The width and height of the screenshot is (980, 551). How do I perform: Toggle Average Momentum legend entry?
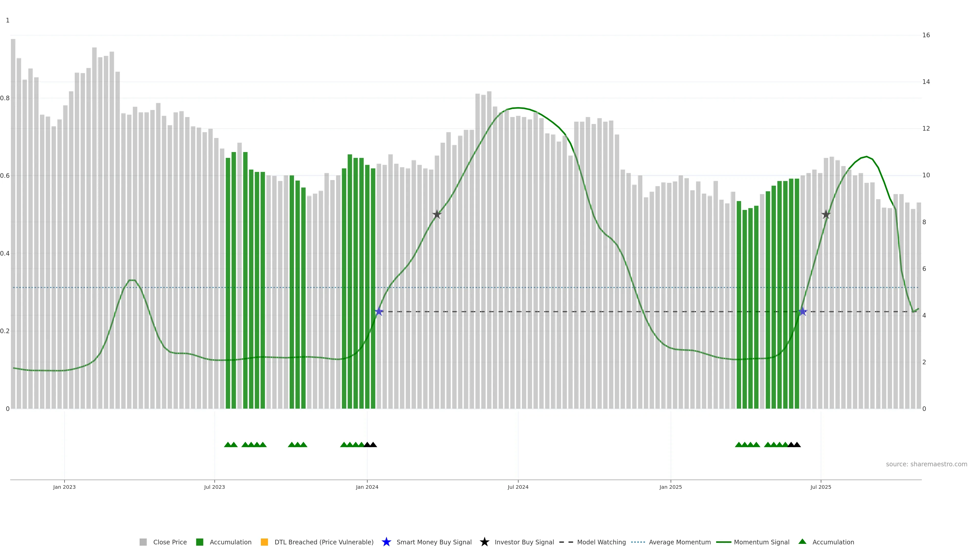pos(679,542)
